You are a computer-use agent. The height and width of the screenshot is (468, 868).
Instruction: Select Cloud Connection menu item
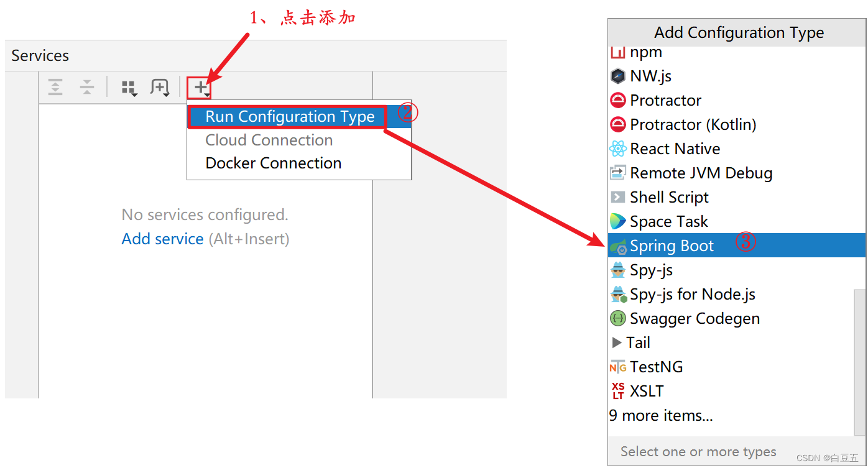(299, 140)
